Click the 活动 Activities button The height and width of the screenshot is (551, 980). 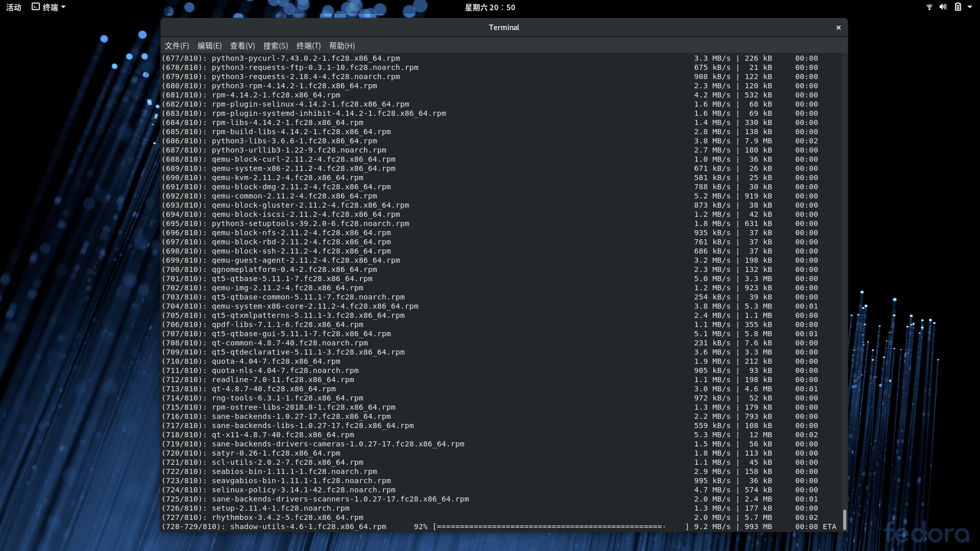tap(14, 7)
